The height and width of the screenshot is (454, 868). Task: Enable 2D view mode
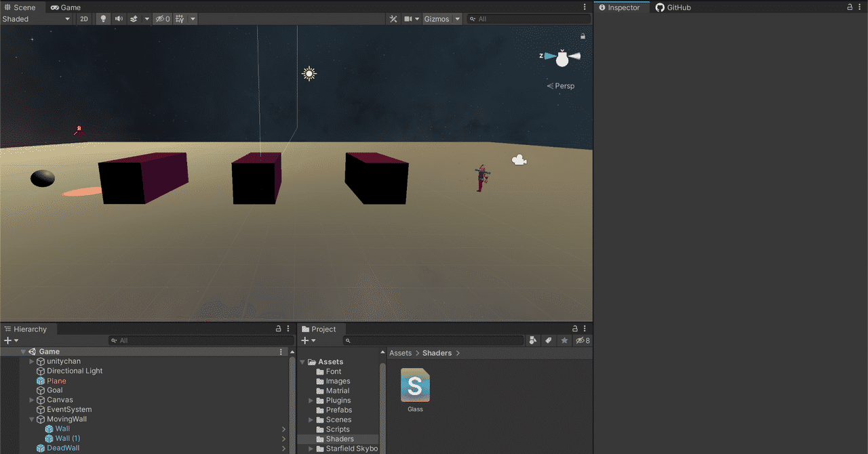point(84,19)
